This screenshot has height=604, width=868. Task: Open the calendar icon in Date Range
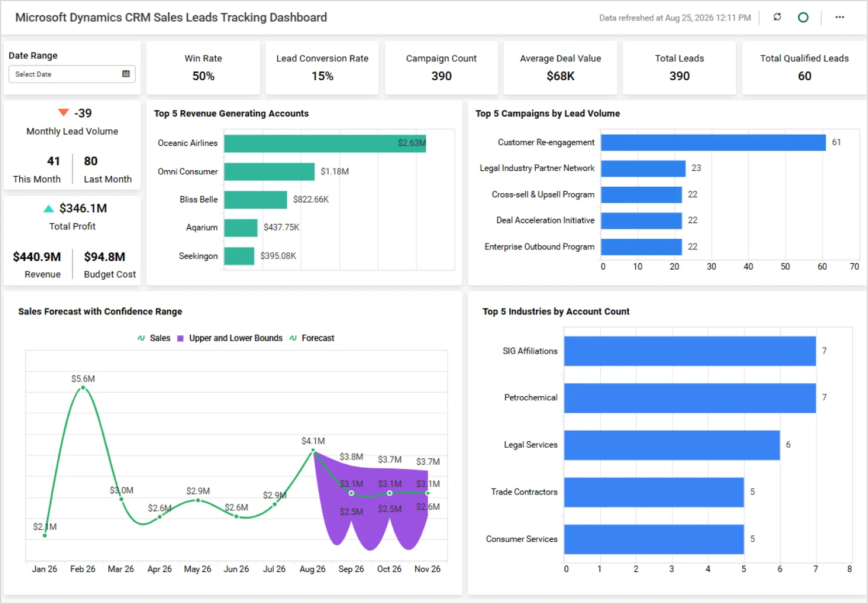pyautogui.click(x=126, y=74)
